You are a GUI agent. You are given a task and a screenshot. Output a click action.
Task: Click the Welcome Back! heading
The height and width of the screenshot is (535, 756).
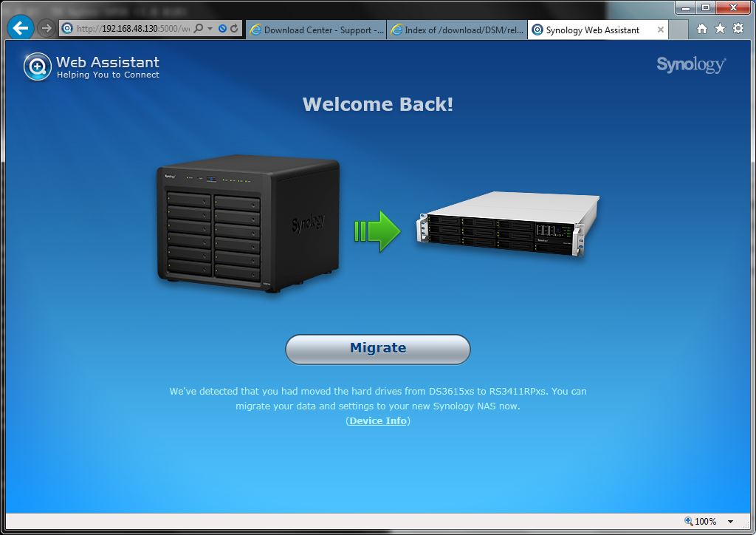pyautogui.click(x=378, y=104)
